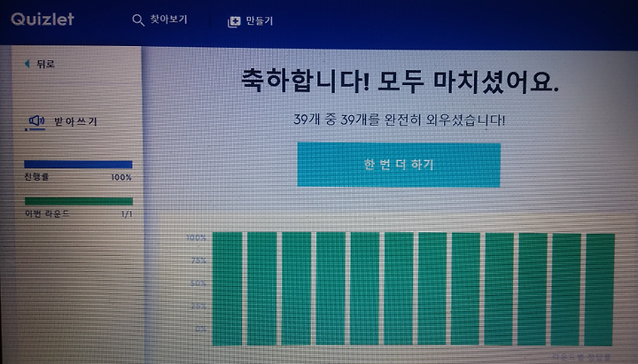The height and width of the screenshot is (364, 638).
Task: Click the 이번 라운드 label
Action: [x=47, y=213]
